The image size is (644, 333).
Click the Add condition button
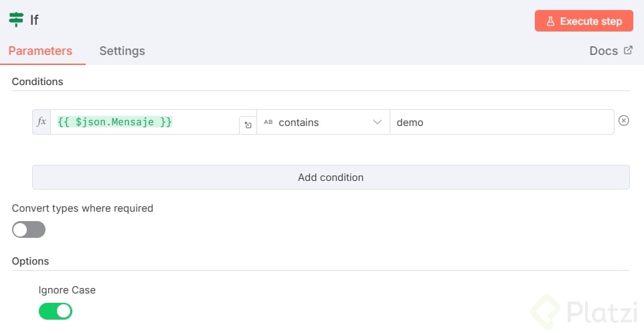[x=331, y=178]
